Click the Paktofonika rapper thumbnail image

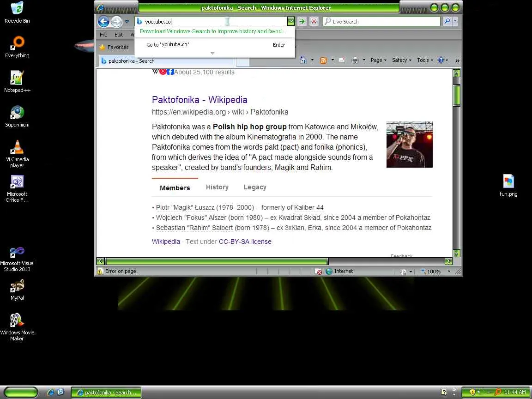tap(410, 145)
